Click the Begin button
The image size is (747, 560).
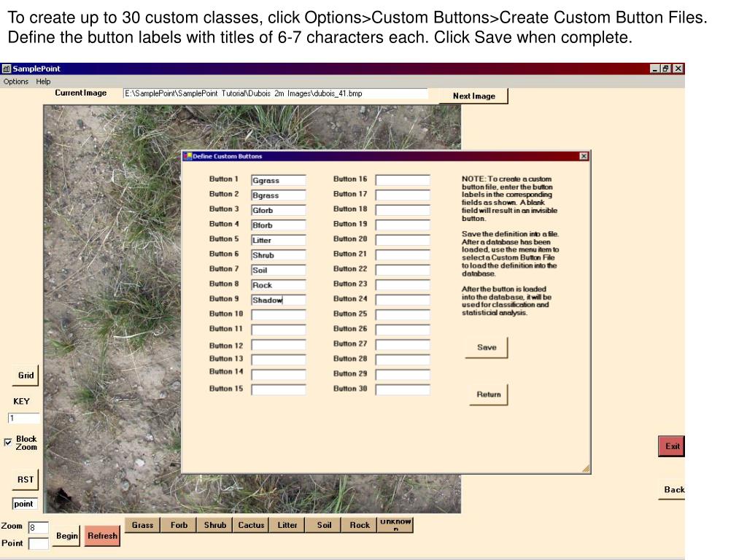pyautogui.click(x=67, y=536)
